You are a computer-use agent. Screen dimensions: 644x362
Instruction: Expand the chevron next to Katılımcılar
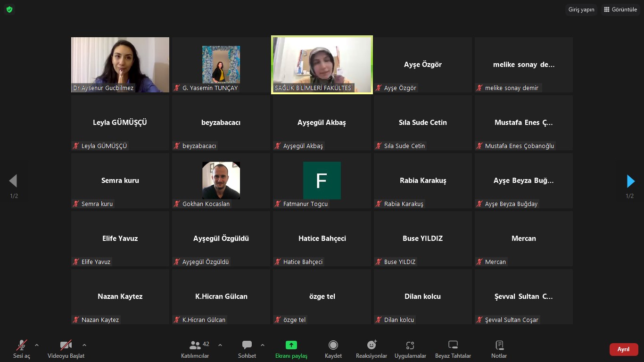[220, 345]
